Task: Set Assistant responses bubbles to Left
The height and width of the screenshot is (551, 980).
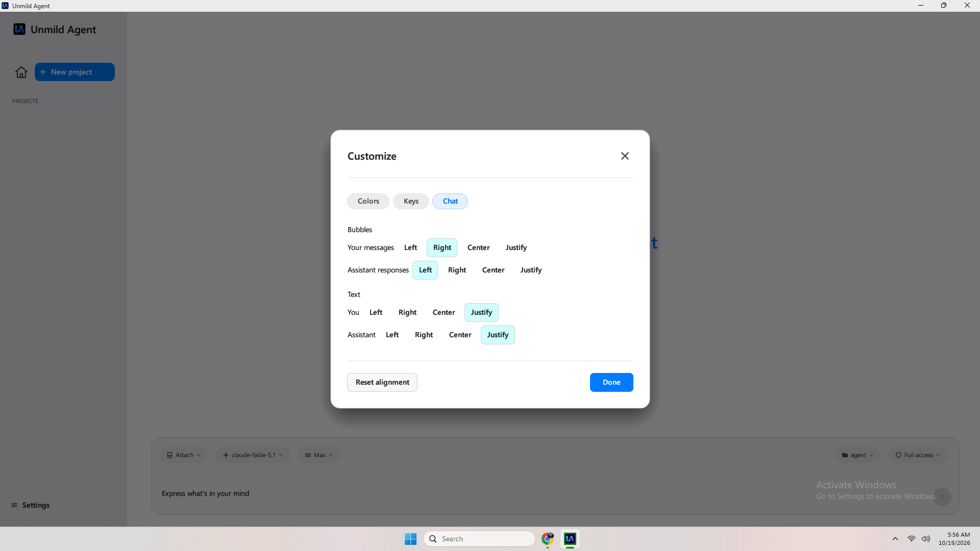Action: click(425, 270)
